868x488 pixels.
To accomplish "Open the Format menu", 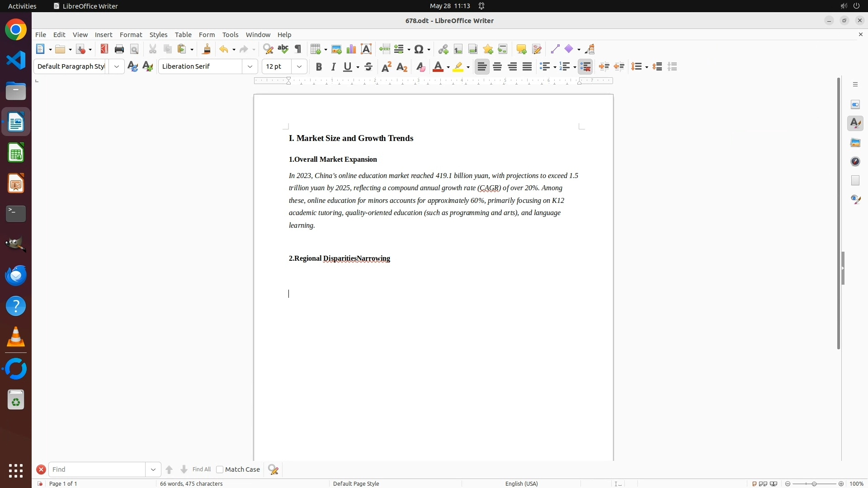I will point(131,35).
